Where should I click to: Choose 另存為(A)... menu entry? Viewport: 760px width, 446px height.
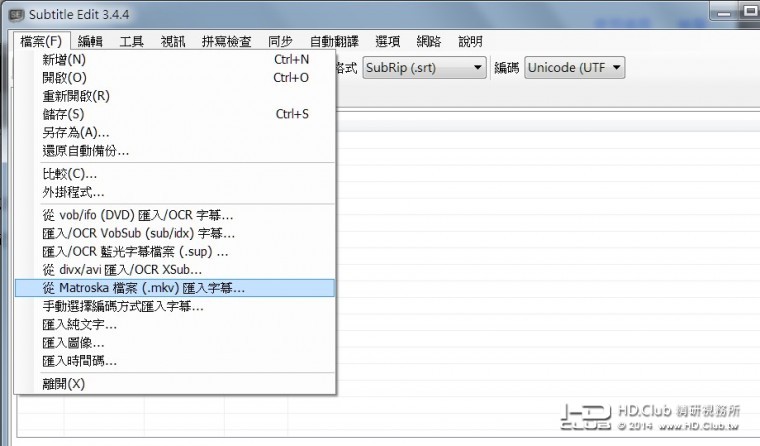click(x=175, y=132)
